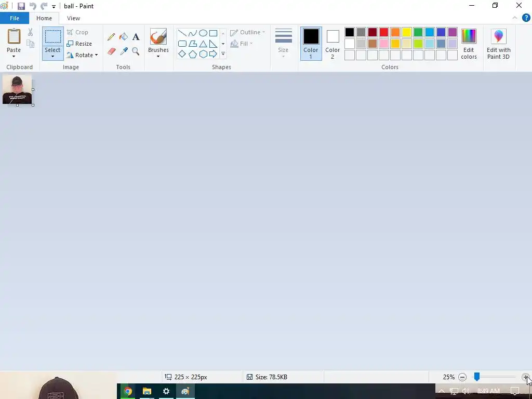
Task: Click the Brushes icon
Action: tap(158, 37)
